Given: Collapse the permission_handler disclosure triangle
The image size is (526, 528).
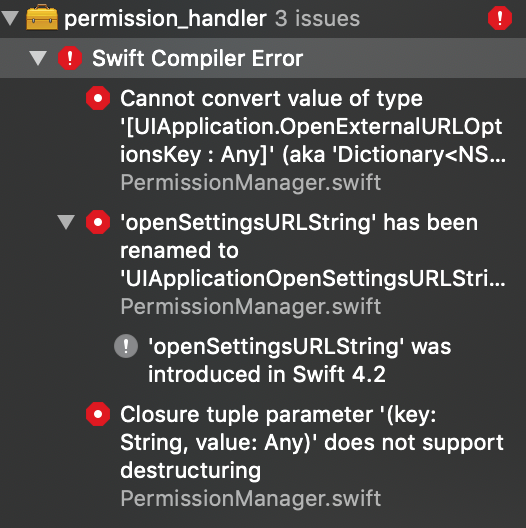Looking at the screenshot, I should pos(10,18).
